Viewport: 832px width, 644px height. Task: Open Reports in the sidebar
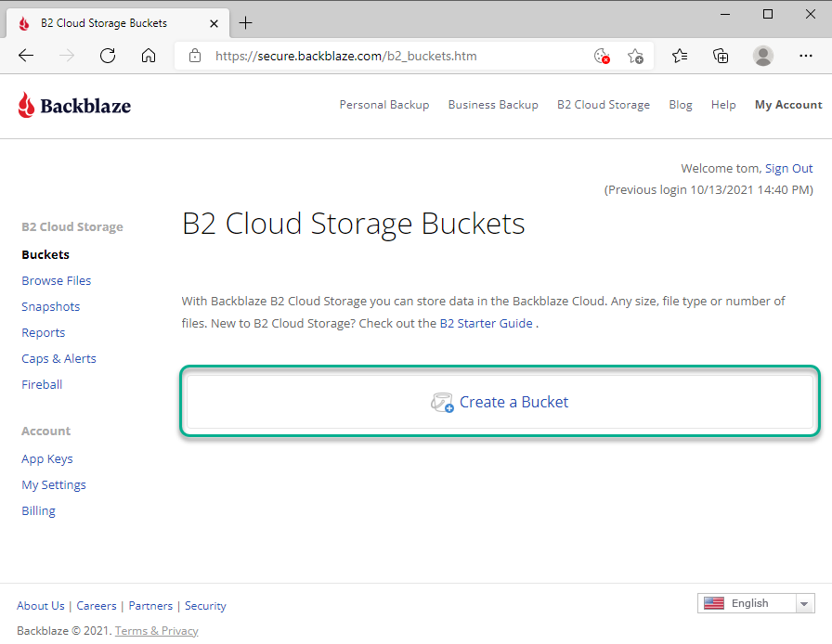click(x=44, y=332)
